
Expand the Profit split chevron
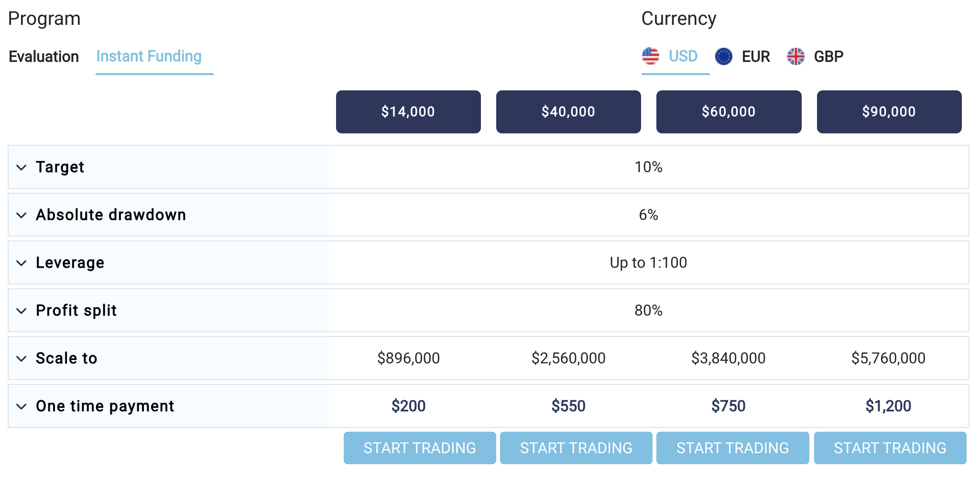tap(21, 311)
